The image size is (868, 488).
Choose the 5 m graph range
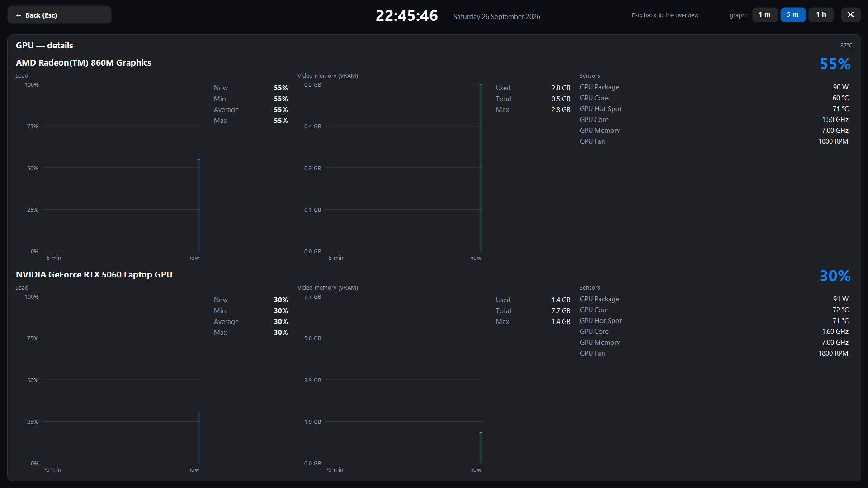click(793, 15)
